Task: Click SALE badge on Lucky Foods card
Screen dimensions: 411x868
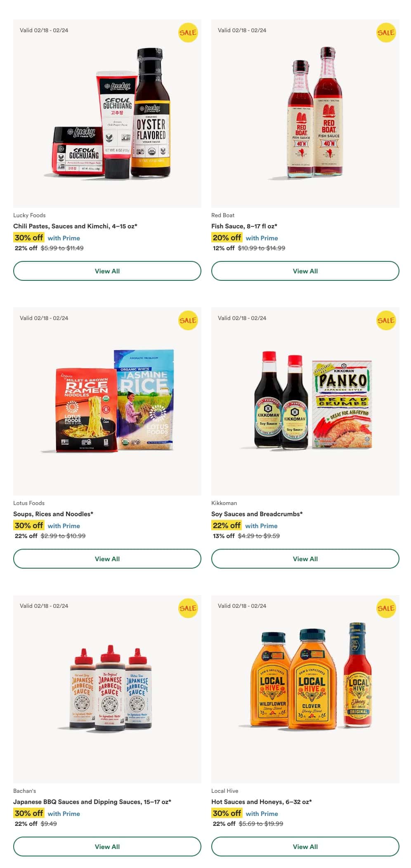Action: click(188, 33)
